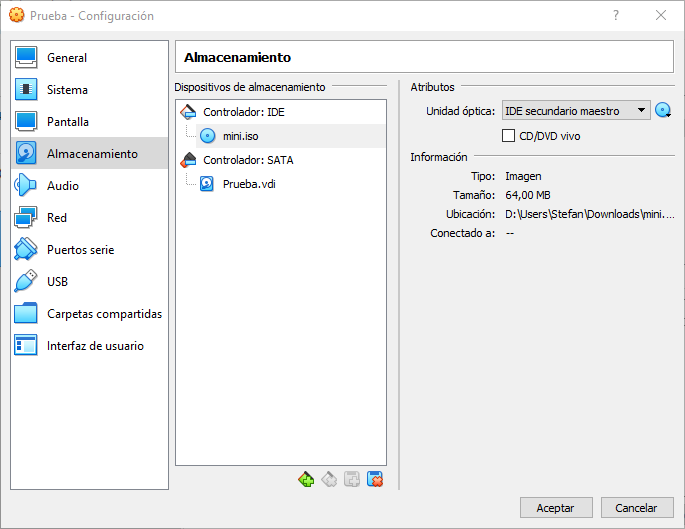Click the Cancelar button
Image resolution: width=685 pixels, height=529 pixels.
(x=637, y=507)
